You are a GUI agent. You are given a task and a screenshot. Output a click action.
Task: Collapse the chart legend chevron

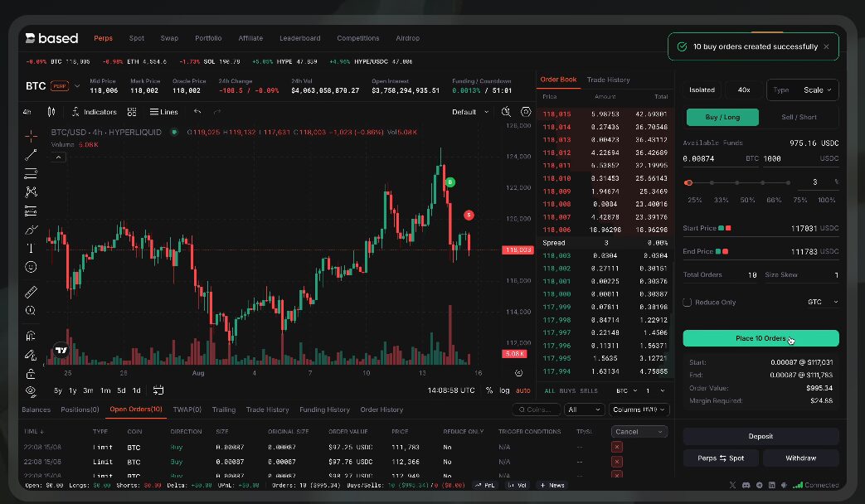pos(58,157)
